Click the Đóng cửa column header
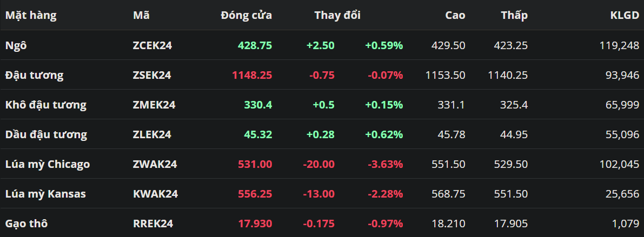Image resolution: width=644 pixels, height=237 pixels. click(246, 16)
